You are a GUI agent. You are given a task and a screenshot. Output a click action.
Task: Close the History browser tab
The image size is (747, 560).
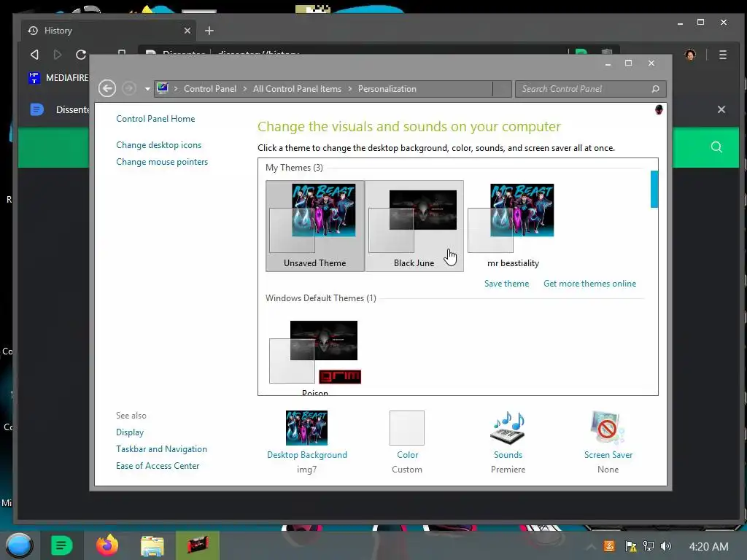point(187,31)
